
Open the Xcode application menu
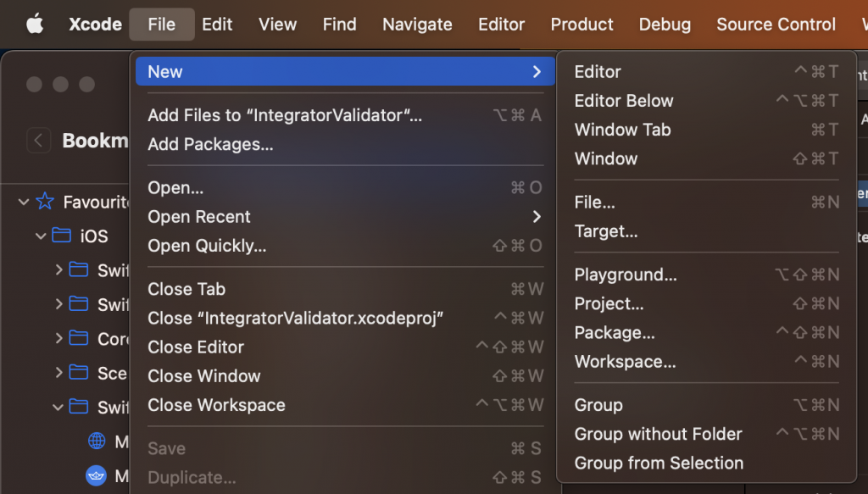[x=95, y=25]
